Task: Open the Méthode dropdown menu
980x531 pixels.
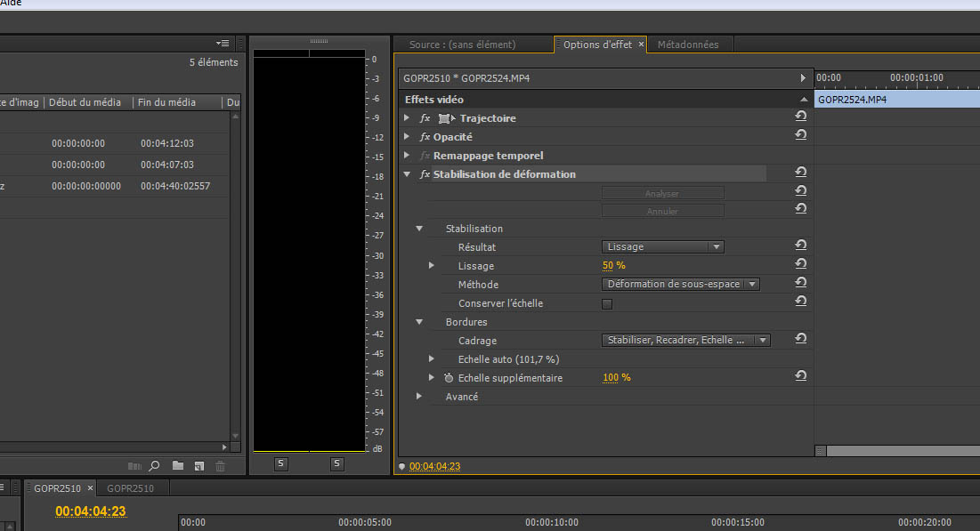Action: [x=681, y=284]
